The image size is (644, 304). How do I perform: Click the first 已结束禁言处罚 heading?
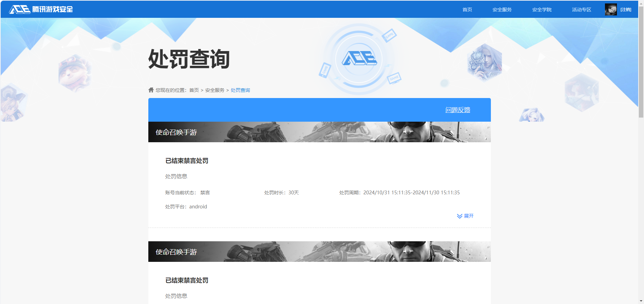pos(187,161)
